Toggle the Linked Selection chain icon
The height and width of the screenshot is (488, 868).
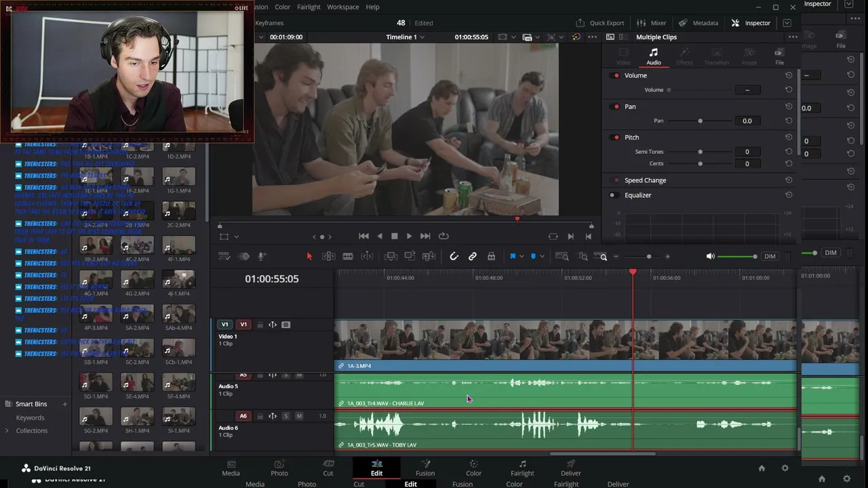click(473, 256)
